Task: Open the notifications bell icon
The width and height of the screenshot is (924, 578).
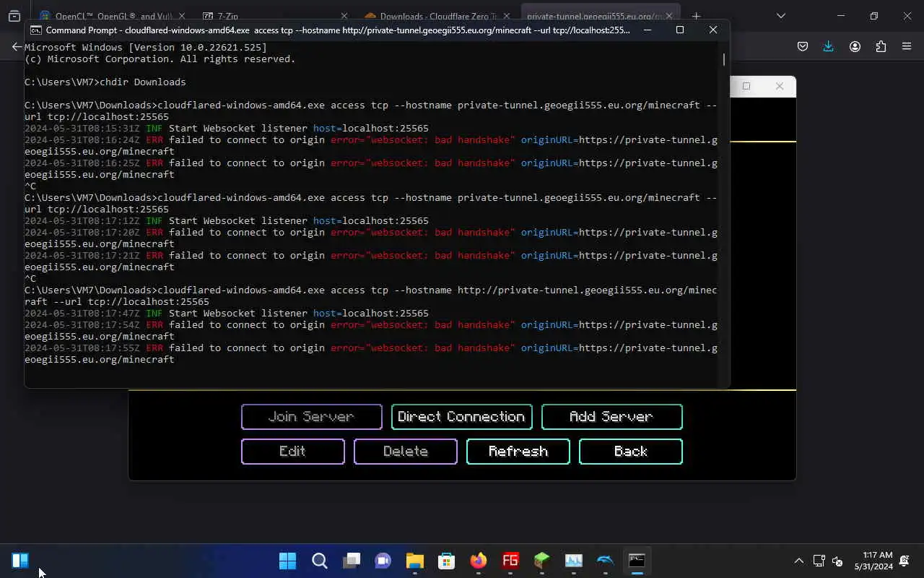Action: 905,561
